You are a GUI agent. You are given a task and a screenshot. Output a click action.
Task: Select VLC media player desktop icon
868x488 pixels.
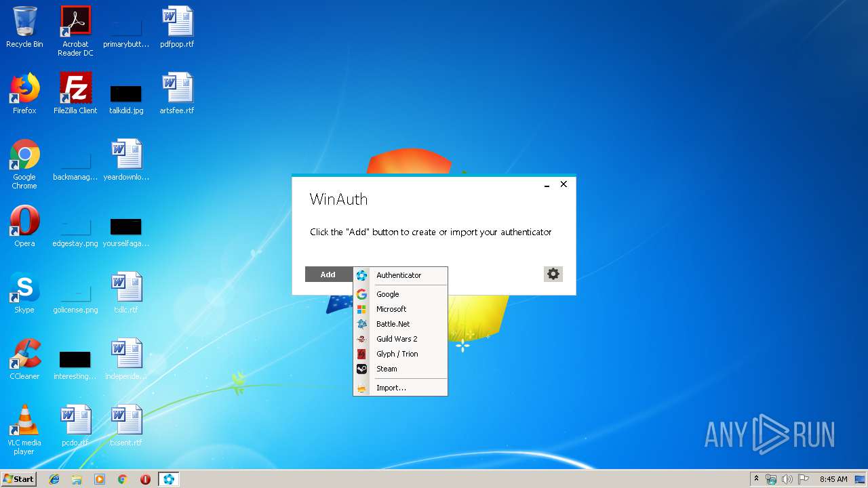24,430
